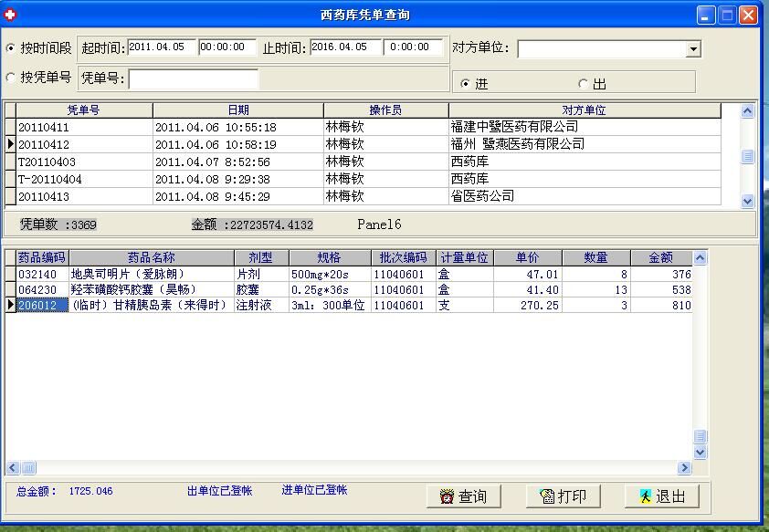Click 福州 鹭燕医药有限公司 cell
Image resolution: width=769 pixels, height=532 pixels.
[585, 144]
